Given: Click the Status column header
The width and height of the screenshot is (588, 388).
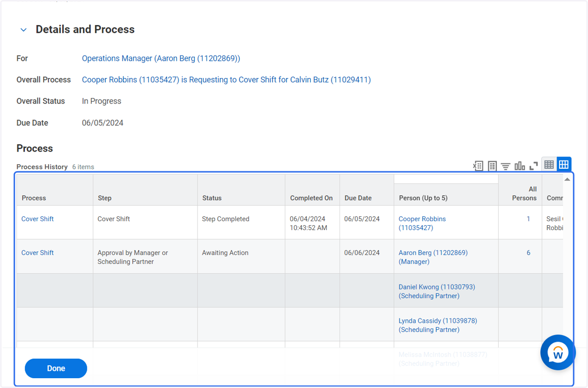Looking at the screenshot, I should pos(242,190).
